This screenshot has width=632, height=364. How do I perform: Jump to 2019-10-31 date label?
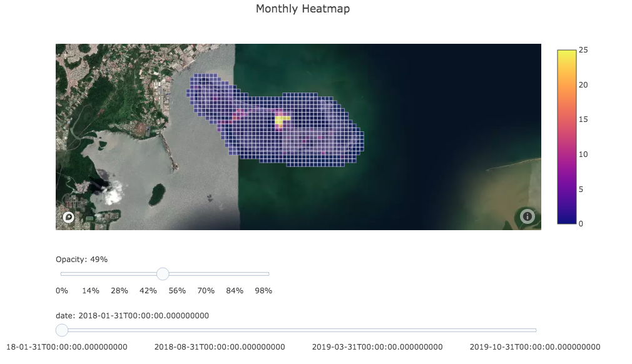coord(535,347)
